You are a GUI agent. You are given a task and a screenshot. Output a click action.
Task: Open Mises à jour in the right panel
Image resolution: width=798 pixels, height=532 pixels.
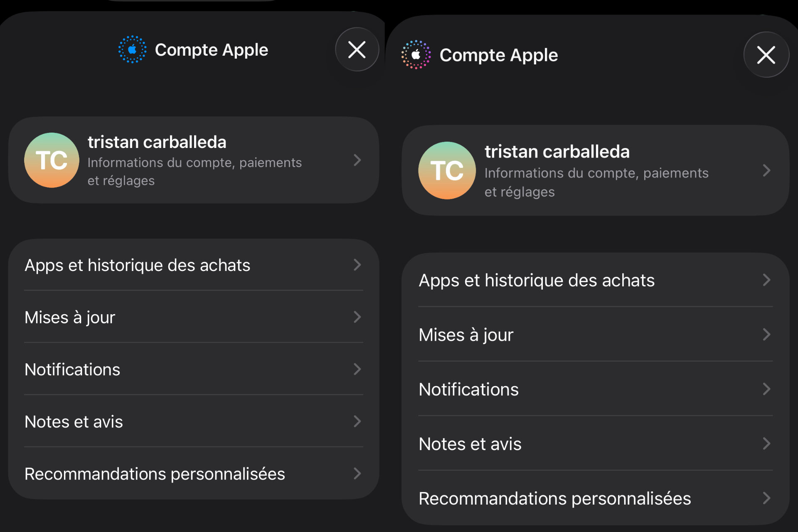click(465, 335)
